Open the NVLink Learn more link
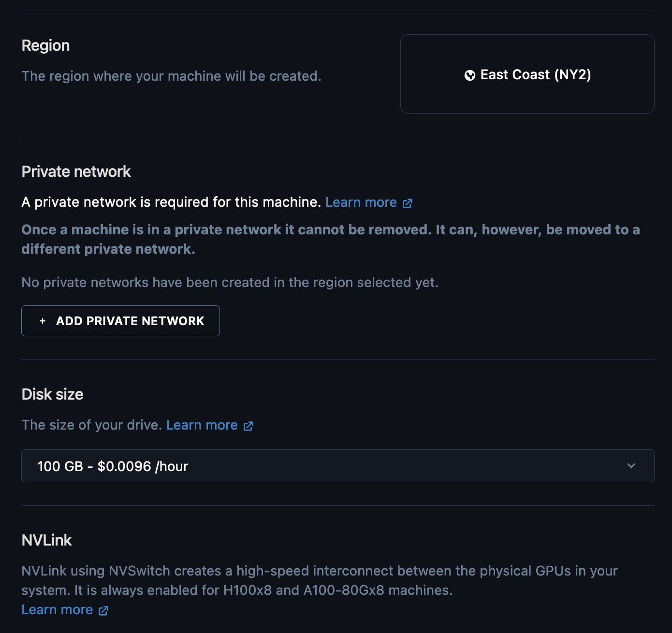The image size is (672, 633). click(x=57, y=610)
